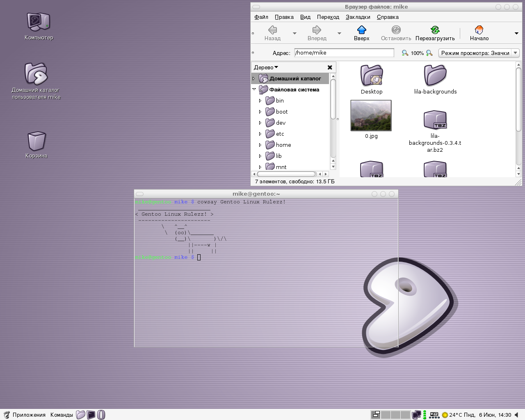Click the Назад back arrow

click(x=272, y=33)
